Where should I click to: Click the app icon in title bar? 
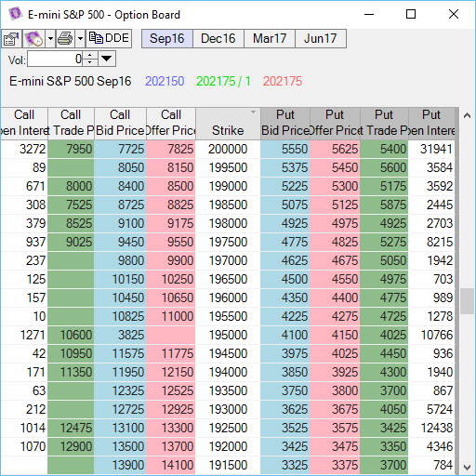pos(16,14)
